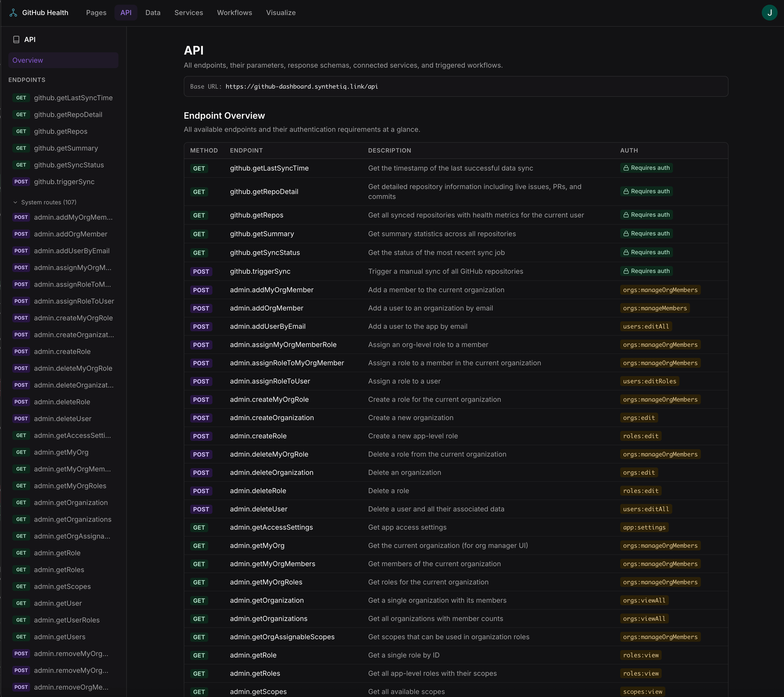Screen dimensions: 784x697
Task: Open admin.getRoles in the sidebar
Action: (x=63, y=570)
